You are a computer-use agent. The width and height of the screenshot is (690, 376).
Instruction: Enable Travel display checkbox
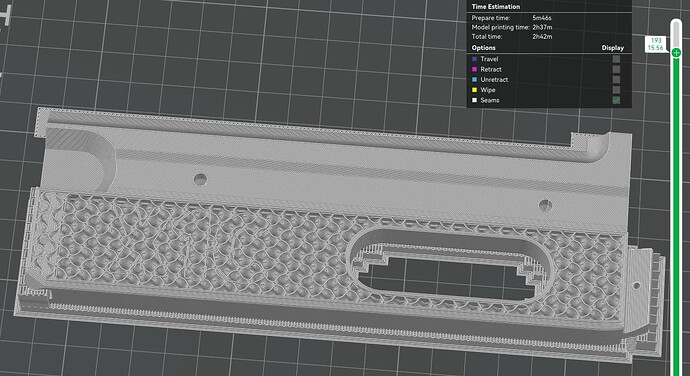click(616, 59)
